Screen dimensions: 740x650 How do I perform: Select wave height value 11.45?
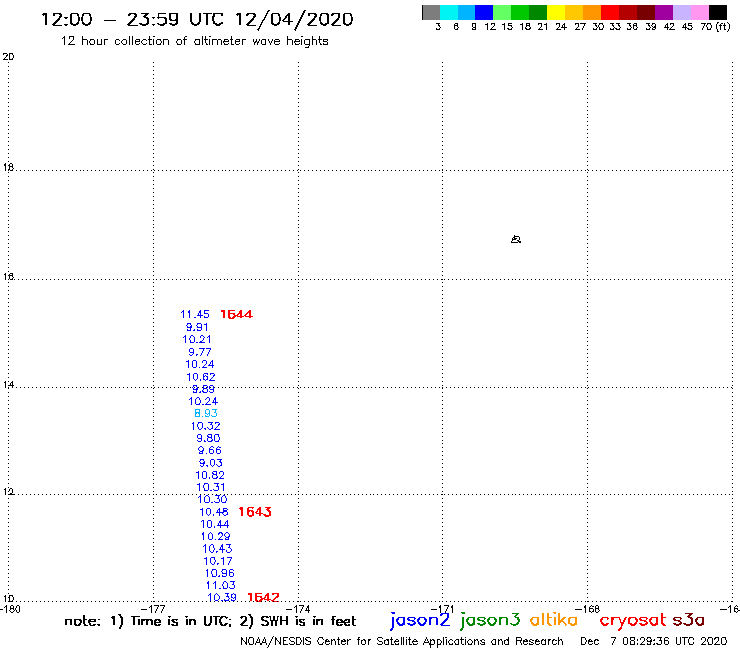pos(195,314)
